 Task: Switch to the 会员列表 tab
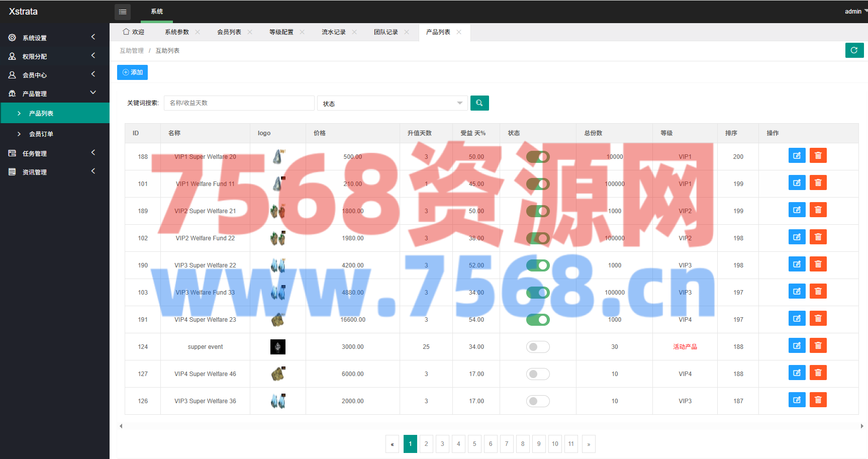[x=229, y=32]
